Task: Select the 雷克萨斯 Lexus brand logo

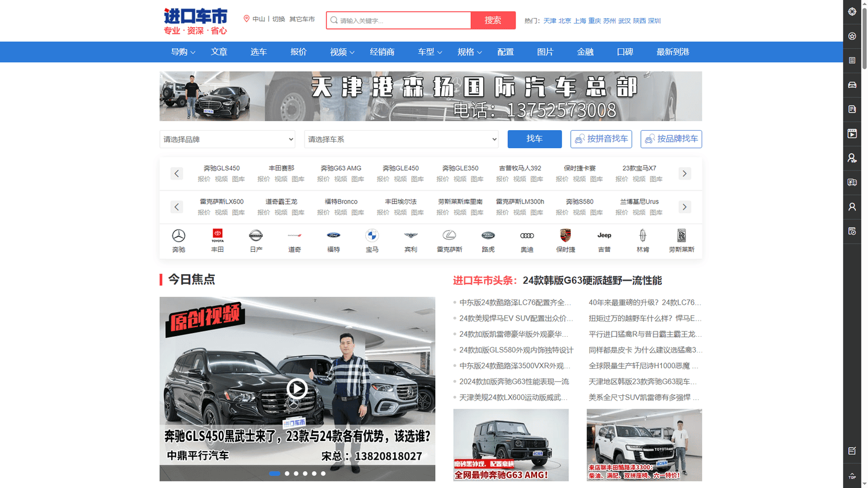Action: (x=450, y=236)
